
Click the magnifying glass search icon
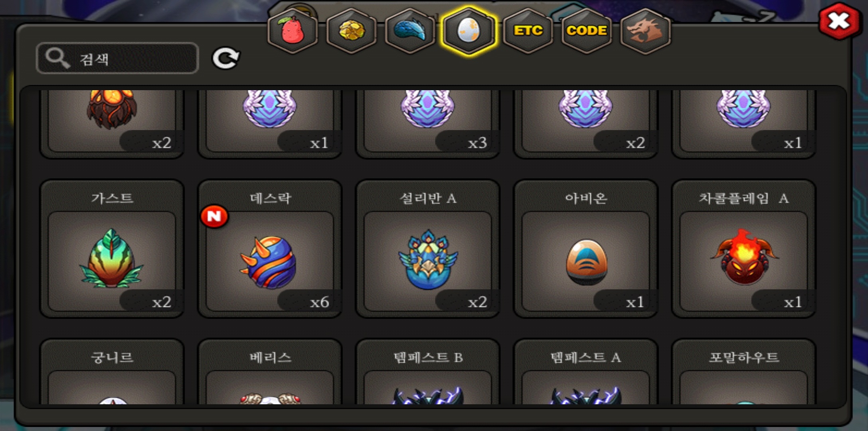(57, 58)
